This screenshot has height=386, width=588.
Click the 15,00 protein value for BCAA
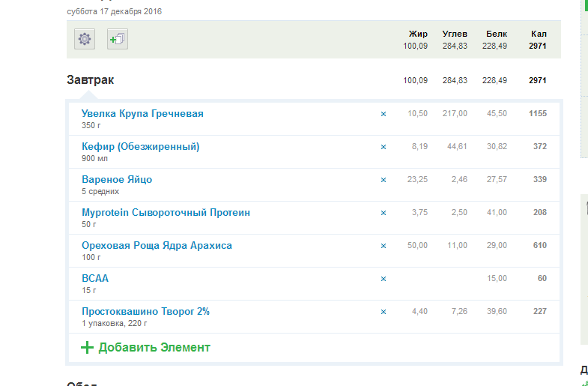497,279
